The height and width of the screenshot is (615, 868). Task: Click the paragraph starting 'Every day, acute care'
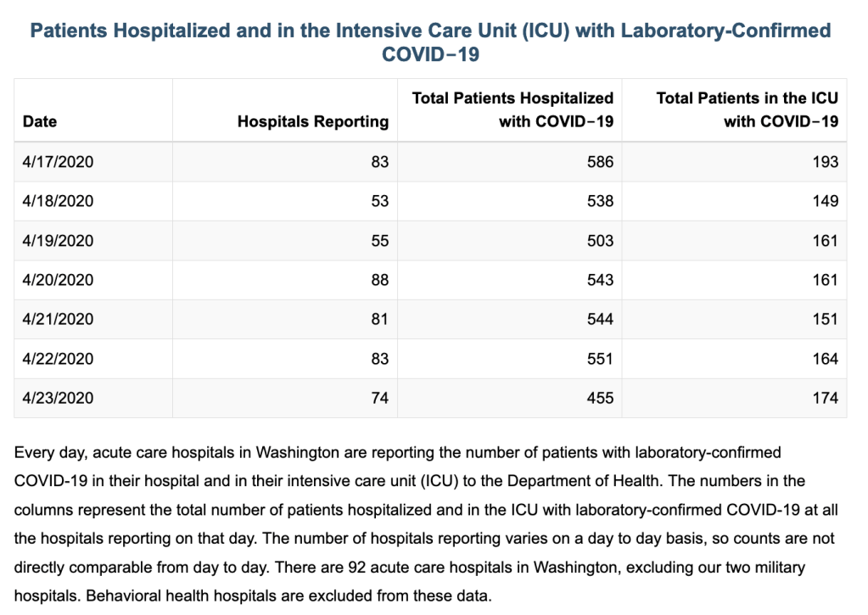(x=426, y=524)
